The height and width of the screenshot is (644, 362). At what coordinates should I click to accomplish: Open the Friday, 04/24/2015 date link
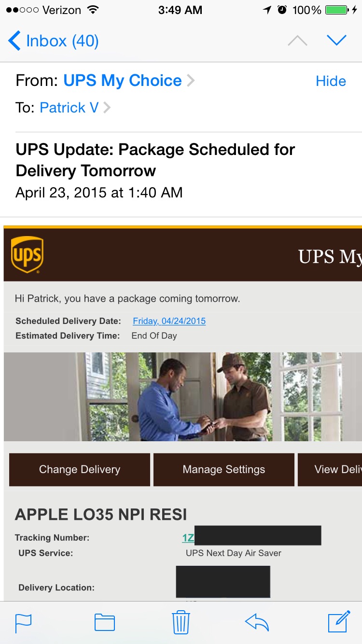point(169,321)
